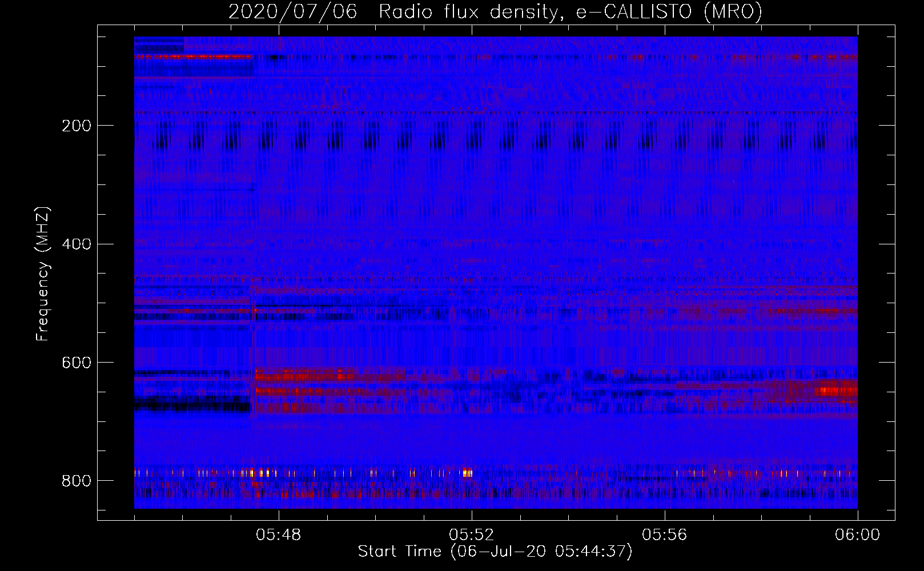
Task: Click the 05:52 time tick label
Action: tap(471, 535)
